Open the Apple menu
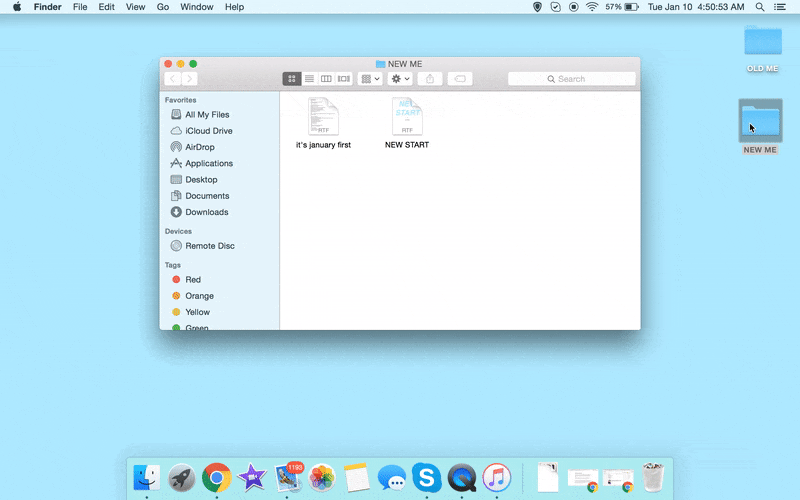The width and height of the screenshot is (800, 500). (x=17, y=7)
